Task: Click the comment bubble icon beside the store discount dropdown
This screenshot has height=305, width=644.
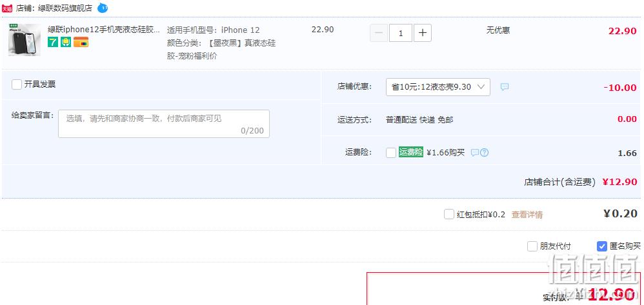Action: click(x=505, y=87)
